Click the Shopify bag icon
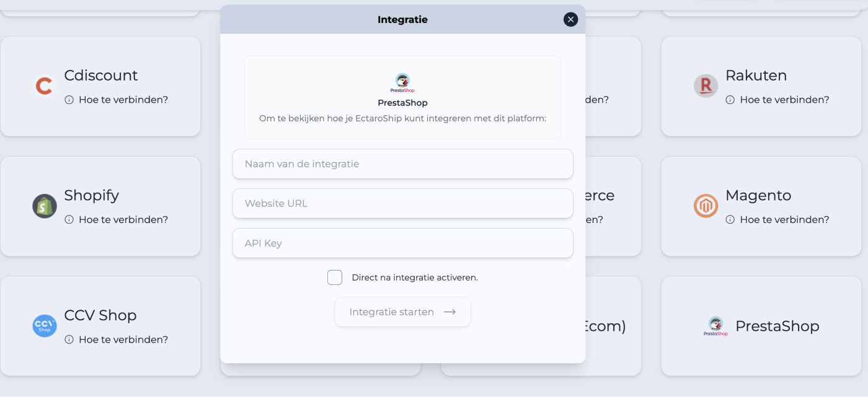 coord(45,206)
